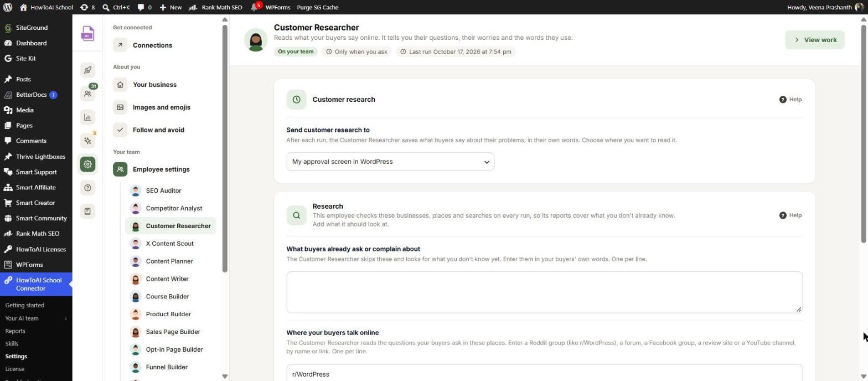The width and height of the screenshot is (868, 381).
Task: Click the main page vertical scrollbar
Action: coord(863,133)
